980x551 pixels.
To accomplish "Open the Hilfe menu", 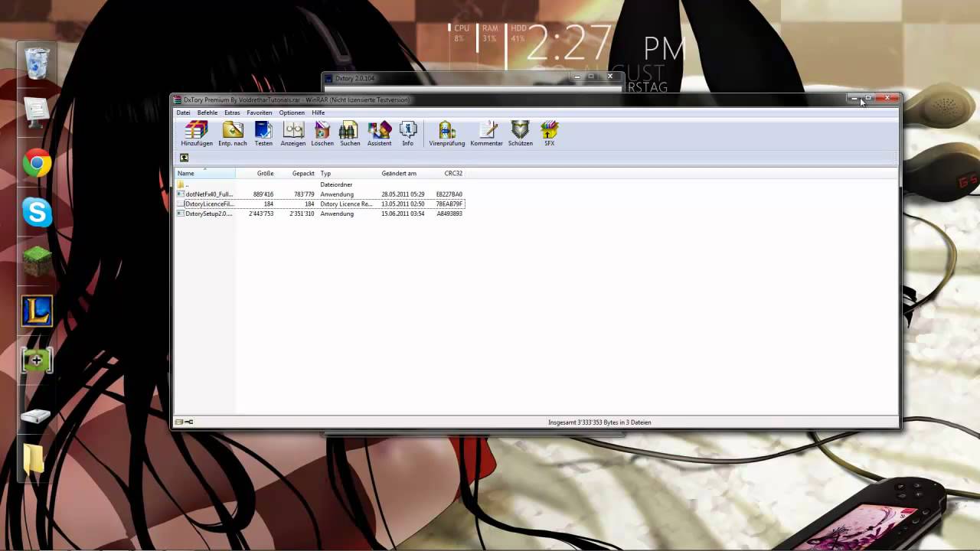I will (318, 112).
